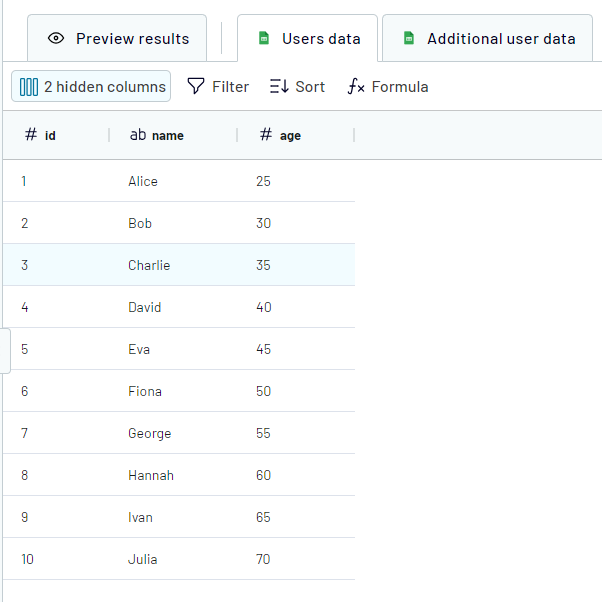The width and height of the screenshot is (602, 602).
Task: Click the green sheet icon on Users data
Action: [264, 39]
